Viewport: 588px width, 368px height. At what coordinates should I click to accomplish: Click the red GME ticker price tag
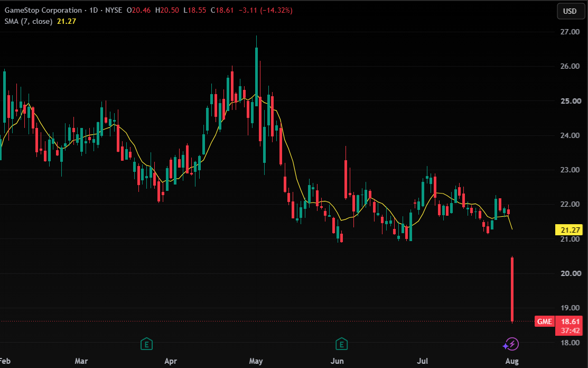545,321
